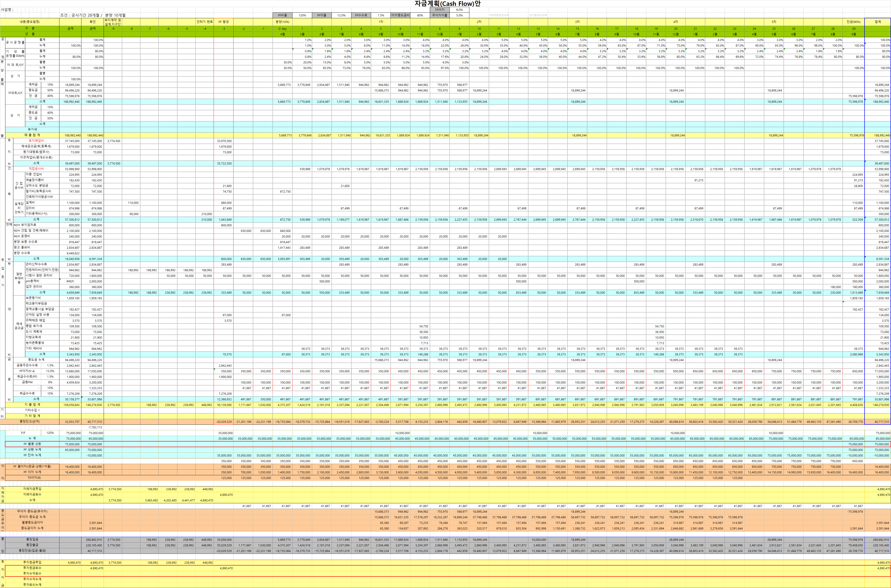Click the PF비율 120% value cell
The image size is (891, 588).
coord(302,15)
